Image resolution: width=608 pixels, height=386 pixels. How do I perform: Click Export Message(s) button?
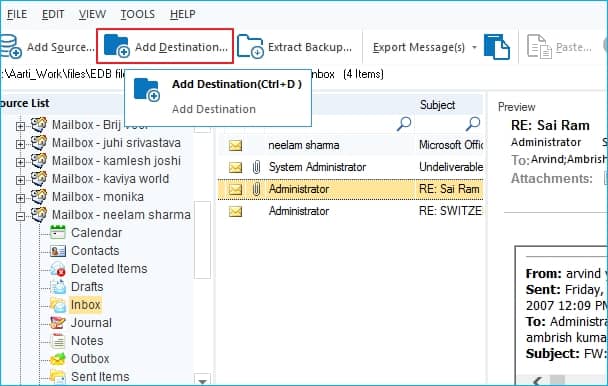(x=418, y=47)
